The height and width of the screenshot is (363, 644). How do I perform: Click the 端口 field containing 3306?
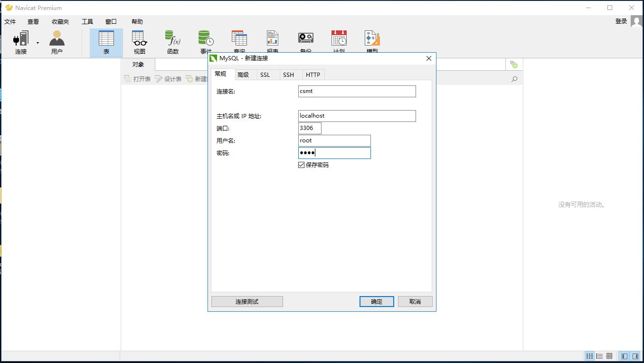[x=310, y=128]
